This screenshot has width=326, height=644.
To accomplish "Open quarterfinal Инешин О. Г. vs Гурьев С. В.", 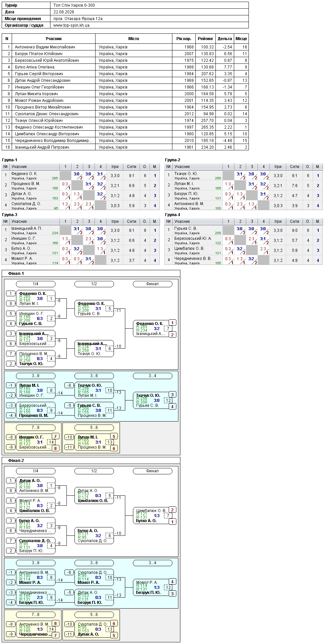I will coord(35,319).
